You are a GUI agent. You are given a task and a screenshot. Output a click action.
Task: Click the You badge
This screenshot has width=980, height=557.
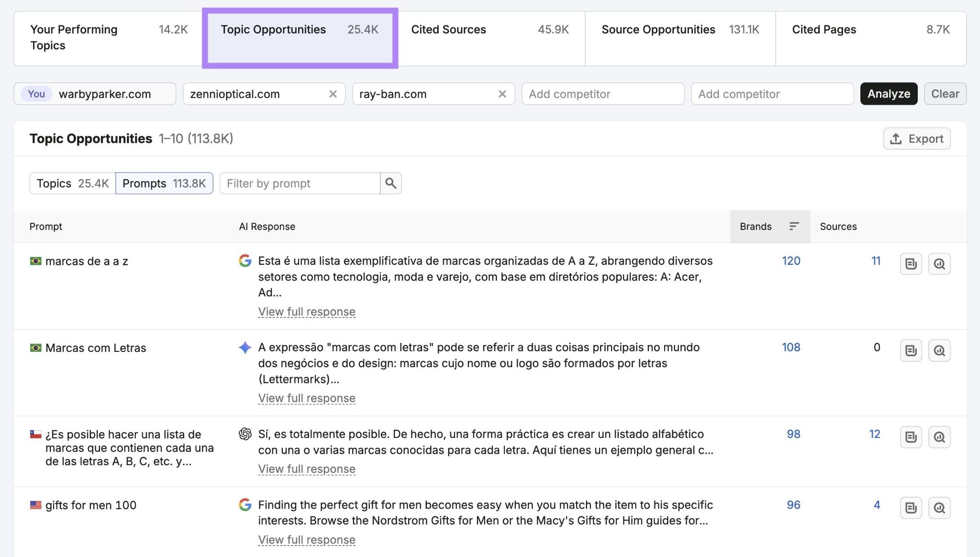[x=36, y=94]
